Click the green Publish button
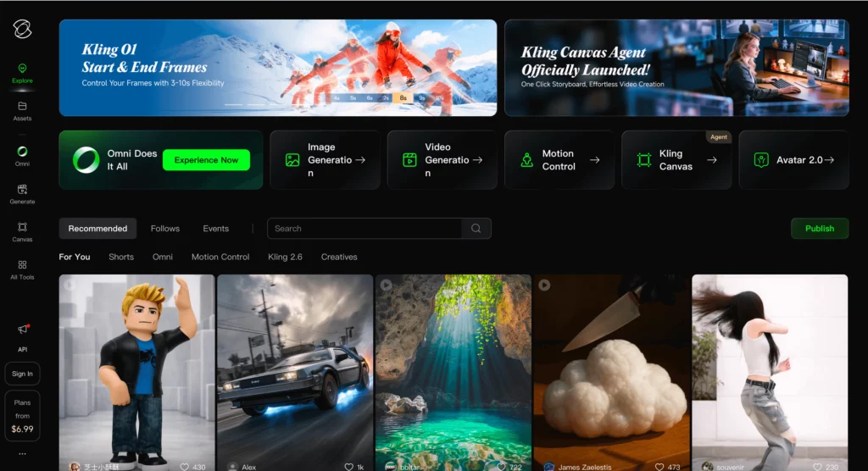 point(819,229)
